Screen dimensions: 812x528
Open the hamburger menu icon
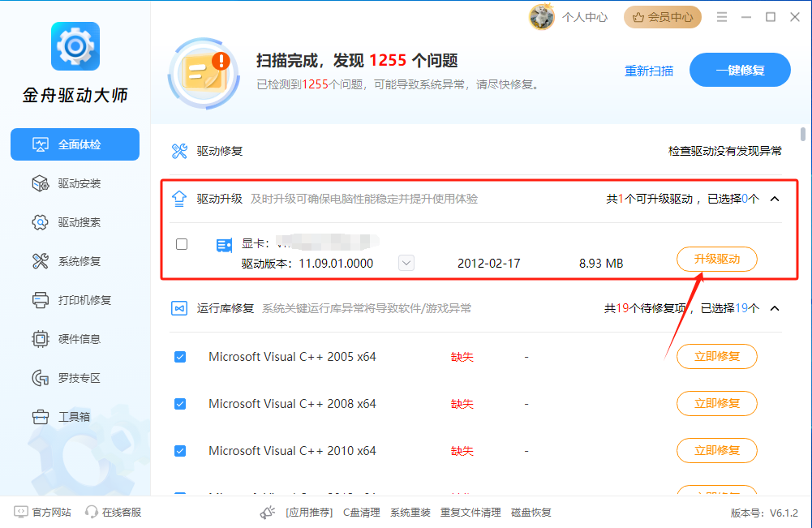721,17
